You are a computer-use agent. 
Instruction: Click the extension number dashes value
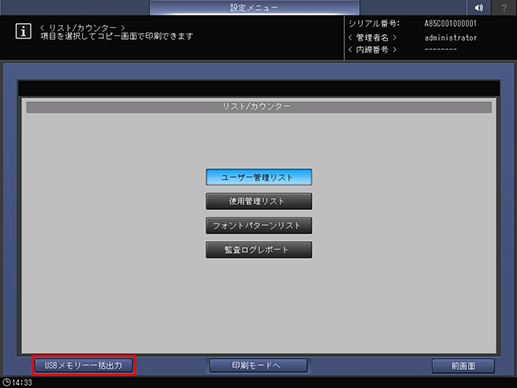pos(440,50)
